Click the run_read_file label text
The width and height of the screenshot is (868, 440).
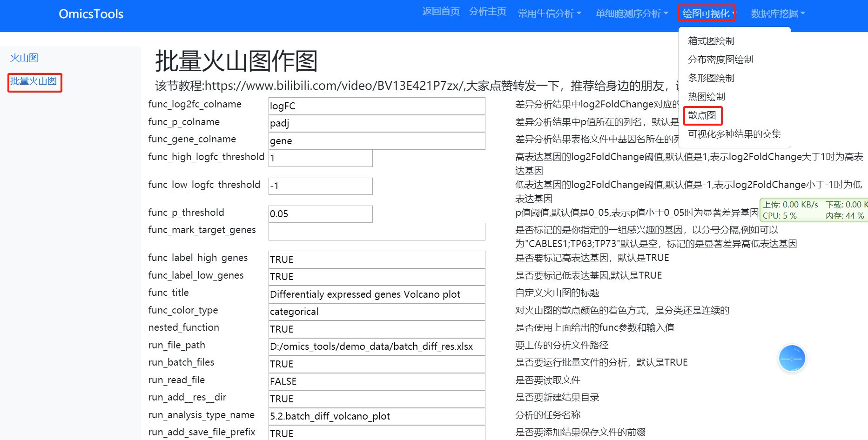coord(176,380)
